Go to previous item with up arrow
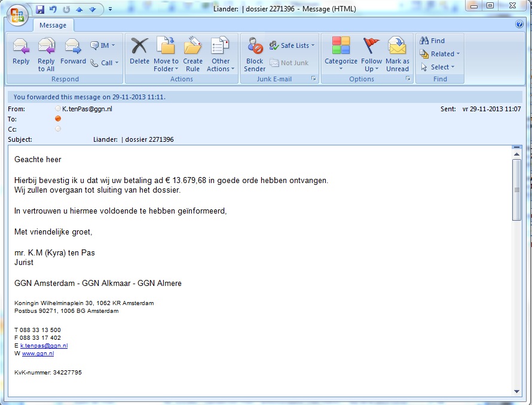This screenshot has height=405, width=532. pyautogui.click(x=80, y=10)
